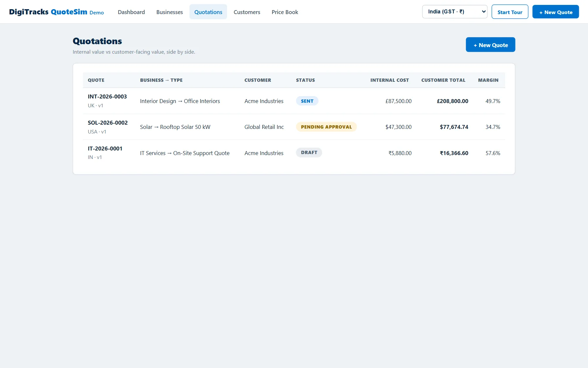This screenshot has height=368, width=588.
Task: Click internal cost ₹5,880.00
Action: click(400, 153)
